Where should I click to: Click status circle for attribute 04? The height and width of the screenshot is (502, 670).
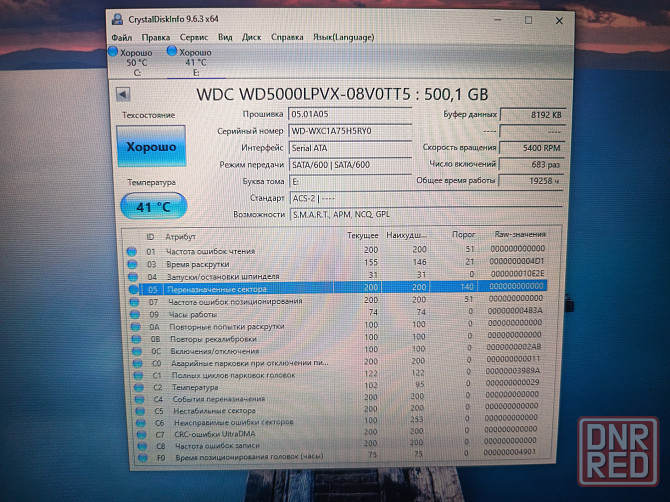133,276
